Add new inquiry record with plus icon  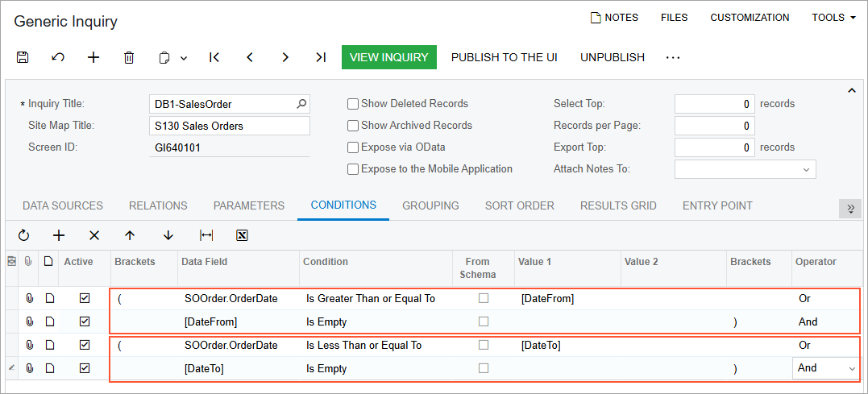[93, 57]
